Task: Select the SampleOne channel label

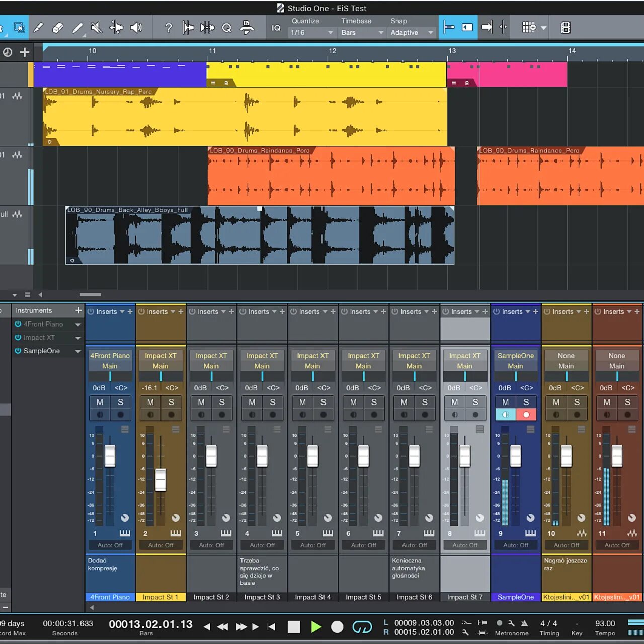Action: pyautogui.click(x=516, y=597)
